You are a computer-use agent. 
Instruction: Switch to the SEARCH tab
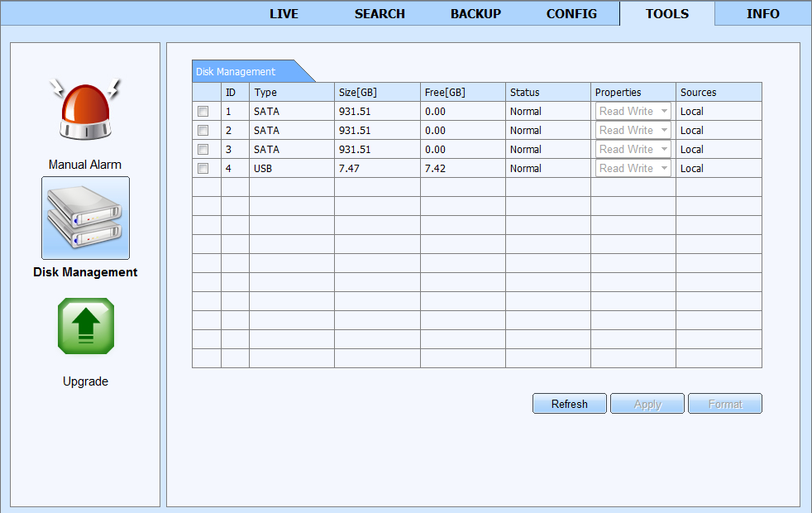[x=380, y=14]
